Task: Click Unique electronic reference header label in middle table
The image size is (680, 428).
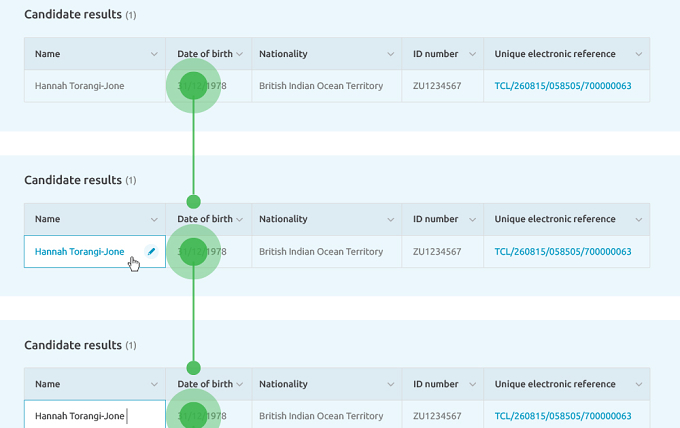Action: click(555, 219)
